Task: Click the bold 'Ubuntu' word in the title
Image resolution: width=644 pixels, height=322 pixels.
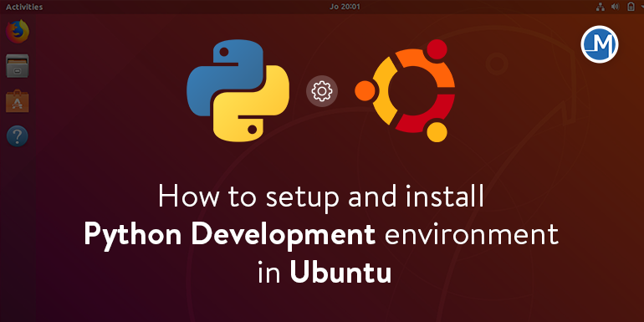Action: pyautogui.click(x=340, y=273)
